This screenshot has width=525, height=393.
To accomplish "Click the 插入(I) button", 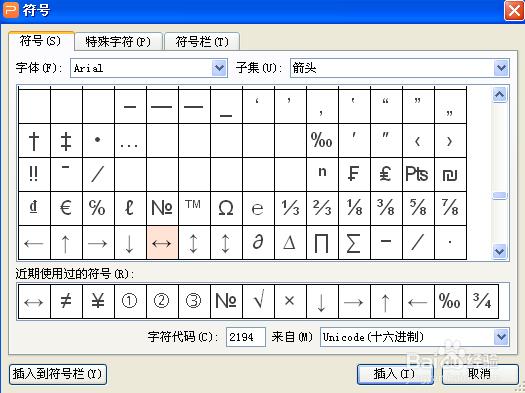I will pyautogui.click(x=395, y=374).
